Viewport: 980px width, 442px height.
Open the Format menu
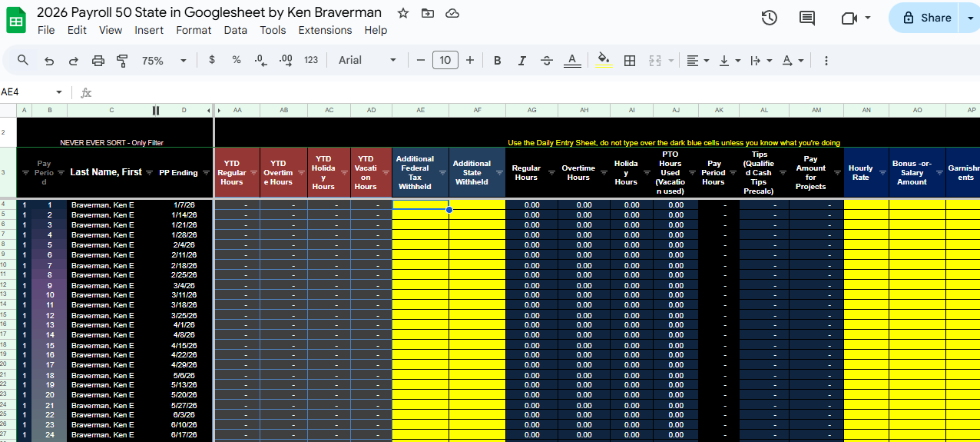pyautogui.click(x=194, y=30)
